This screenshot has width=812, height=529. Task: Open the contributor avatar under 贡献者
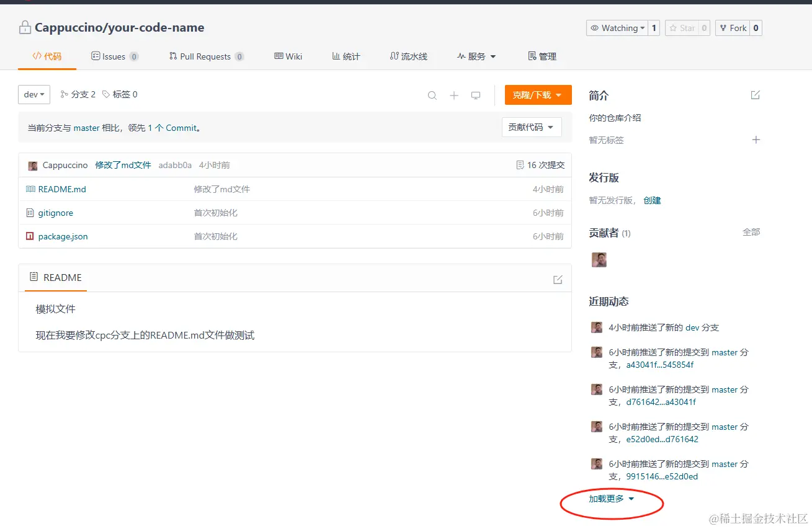(x=599, y=260)
